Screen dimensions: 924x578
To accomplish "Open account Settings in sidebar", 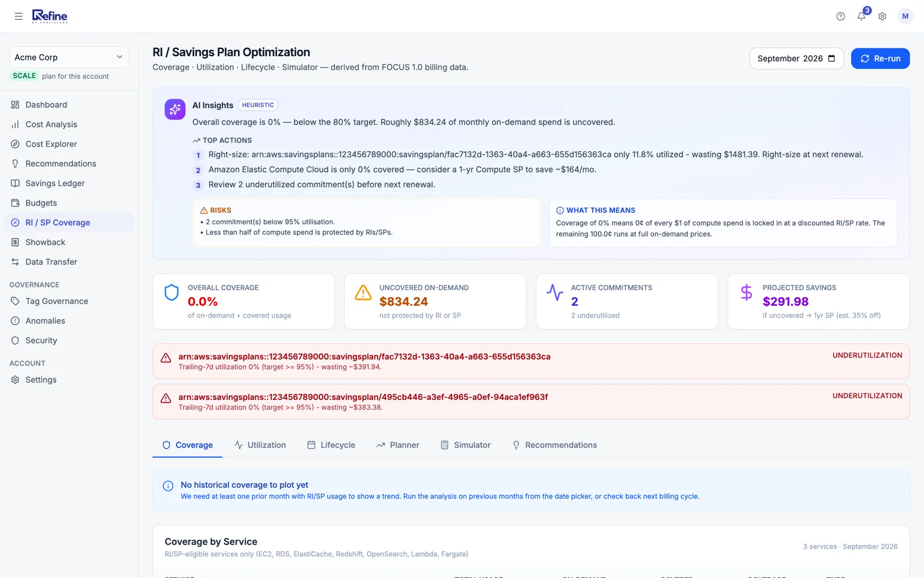I will (69, 380).
